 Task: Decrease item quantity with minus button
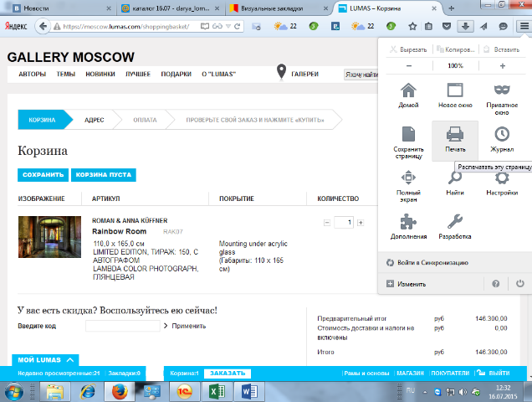point(327,223)
